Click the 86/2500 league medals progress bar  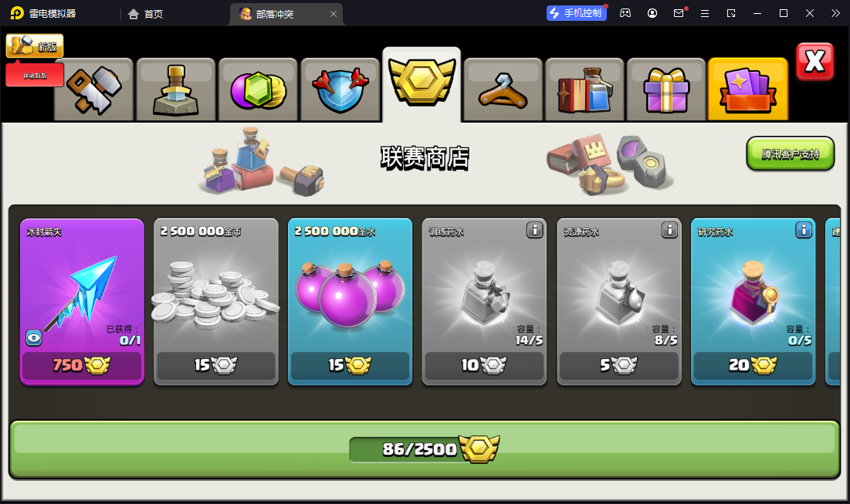point(425,450)
